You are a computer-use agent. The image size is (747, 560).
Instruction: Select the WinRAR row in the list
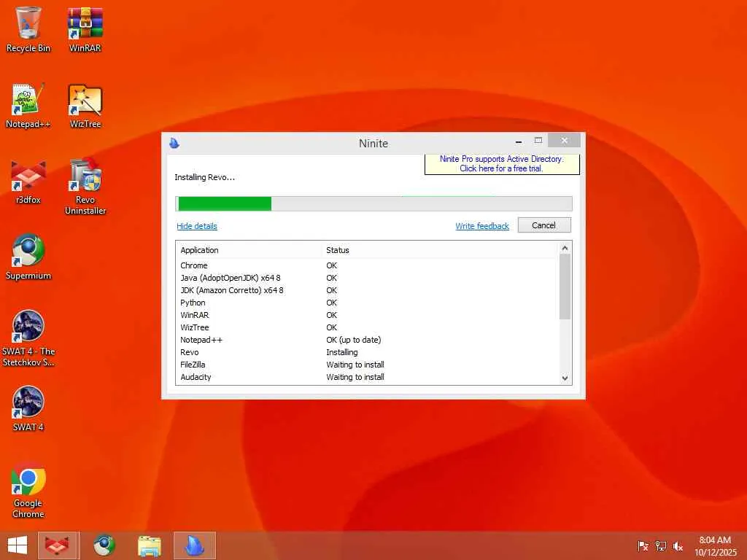(x=368, y=315)
